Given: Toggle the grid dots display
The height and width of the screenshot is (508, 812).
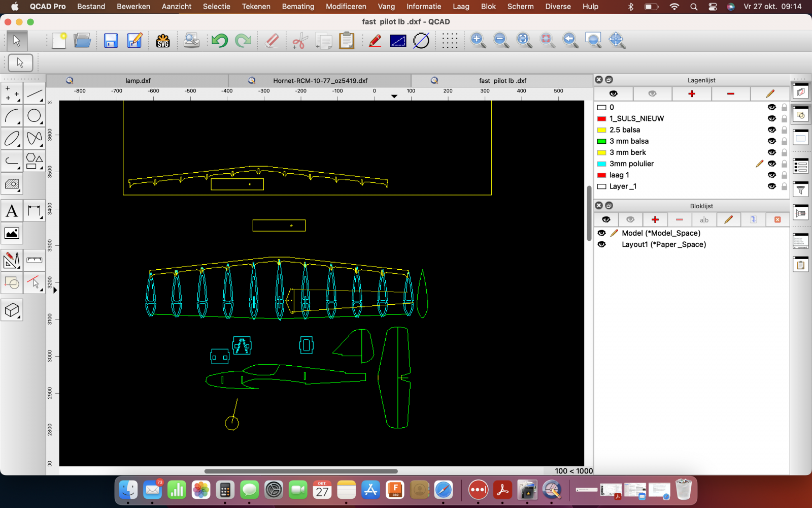Looking at the screenshot, I should tap(450, 40).
